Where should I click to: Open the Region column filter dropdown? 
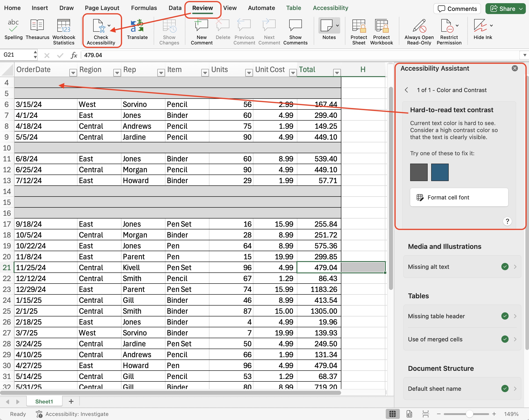point(117,73)
